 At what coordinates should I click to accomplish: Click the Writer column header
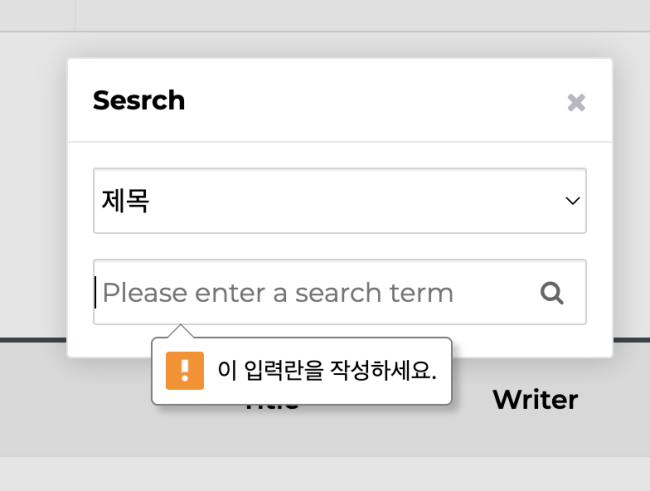[535, 400]
